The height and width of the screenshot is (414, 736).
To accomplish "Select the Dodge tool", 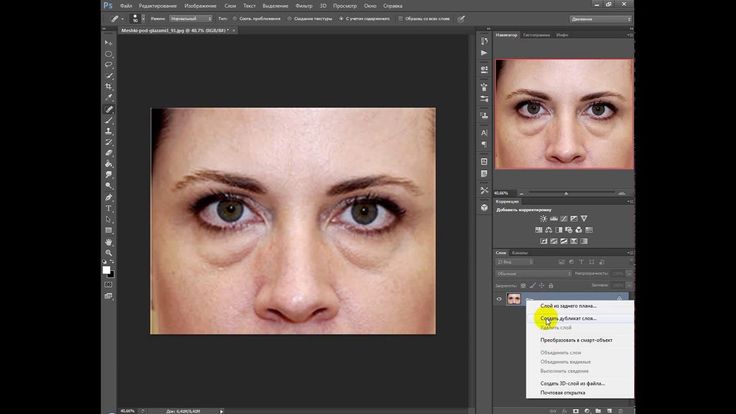I will coord(108,186).
